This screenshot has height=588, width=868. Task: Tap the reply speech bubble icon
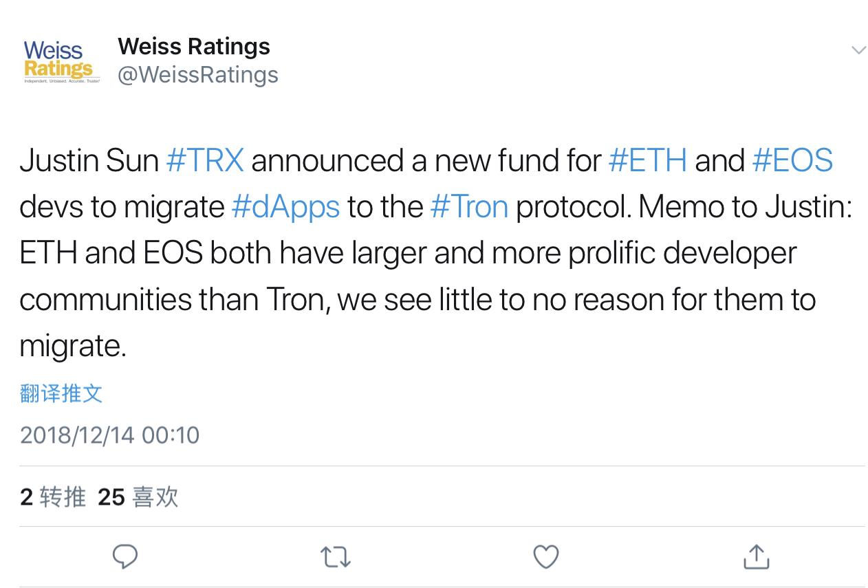point(125,556)
